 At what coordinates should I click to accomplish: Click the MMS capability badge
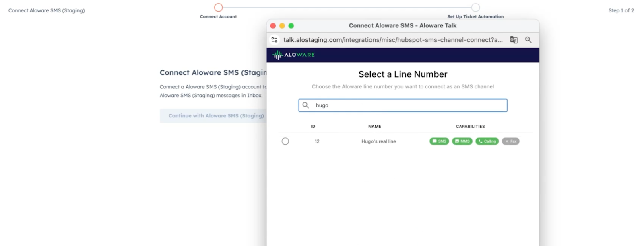462,141
